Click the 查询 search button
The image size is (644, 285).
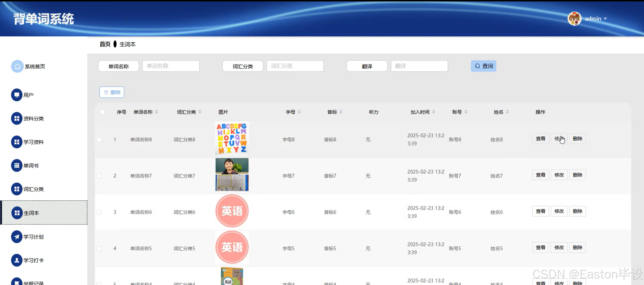pos(483,66)
